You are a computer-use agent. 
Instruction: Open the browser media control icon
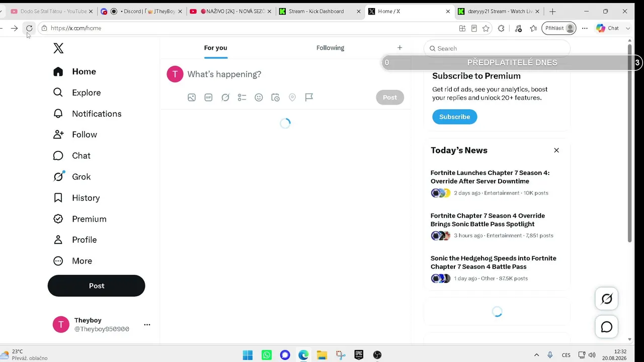[x=519, y=29]
